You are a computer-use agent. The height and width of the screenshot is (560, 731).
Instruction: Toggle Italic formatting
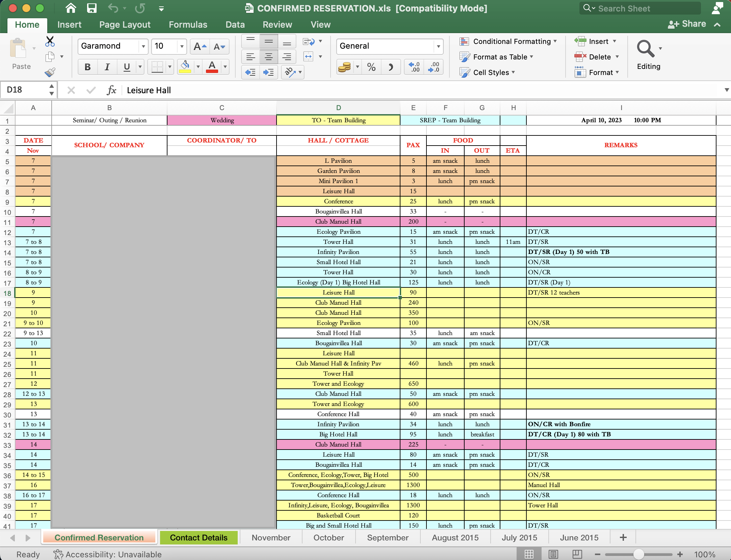107,67
